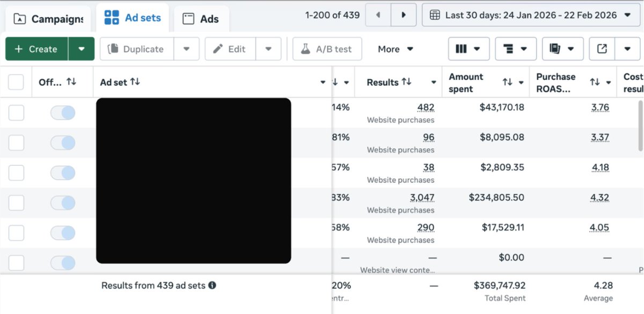Click the 4.05 Purchase ROAS value
Screen dimensions: 644x314
pos(599,228)
